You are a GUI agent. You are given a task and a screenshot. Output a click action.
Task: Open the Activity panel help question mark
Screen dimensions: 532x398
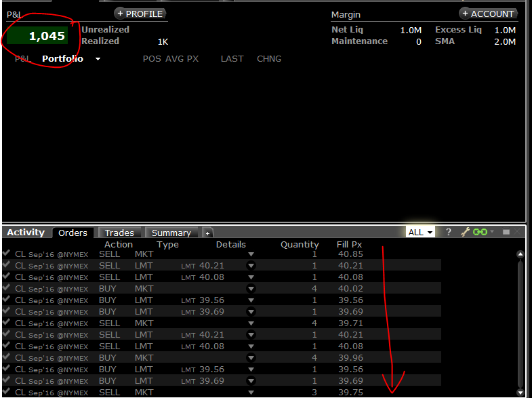[x=448, y=232]
